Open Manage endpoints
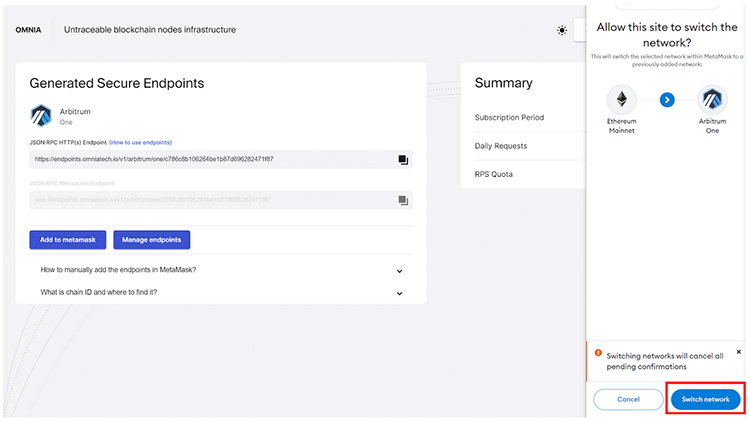Screen dimensions: 750x421 pos(152,240)
